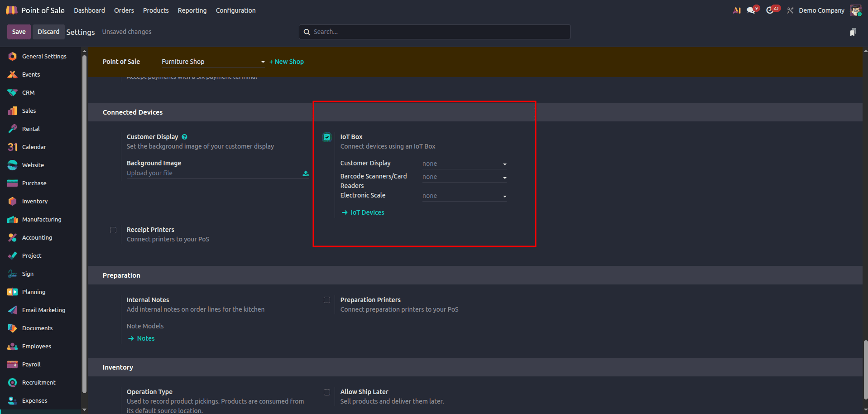
Task: Uncheck the IoT Box checkbox
Action: tap(327, 137)
